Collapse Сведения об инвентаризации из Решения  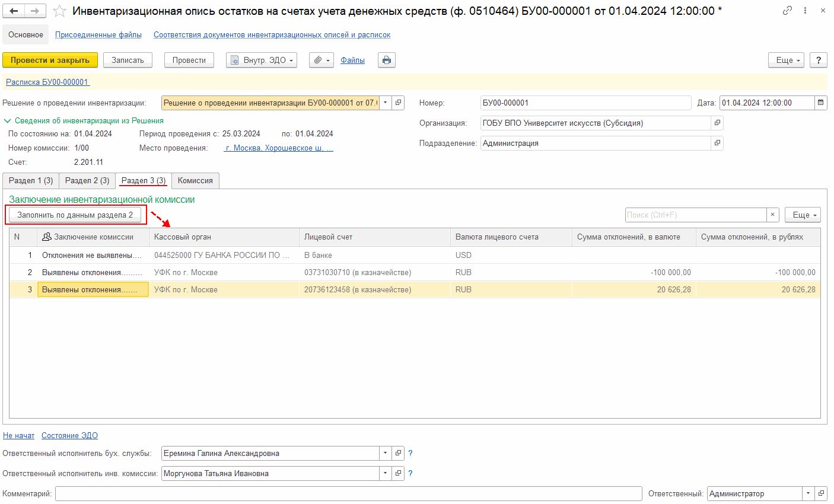click(x=84, y=120)
